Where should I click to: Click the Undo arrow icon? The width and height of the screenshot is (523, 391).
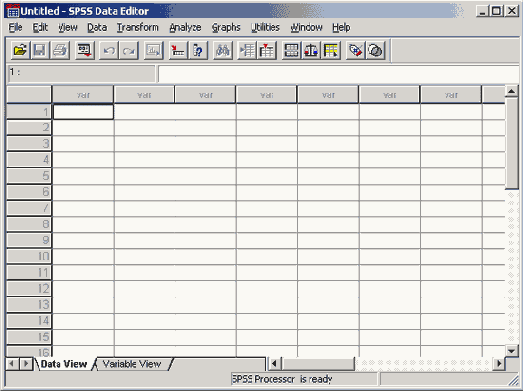tap(109, 51)
